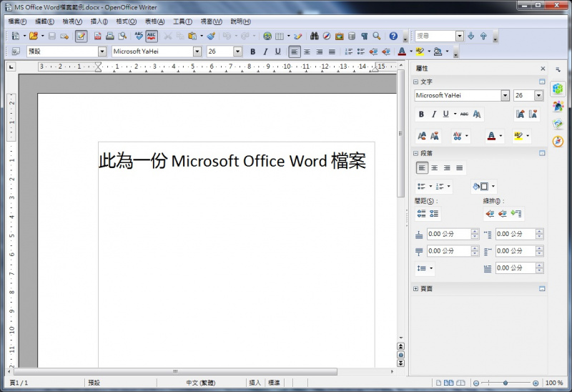The width and height of the screenshot is (572, 392).
Task: Open the font name dropdown in toolbar
Action: point(197,52)
